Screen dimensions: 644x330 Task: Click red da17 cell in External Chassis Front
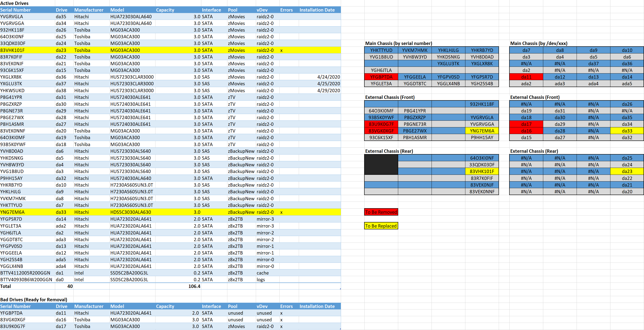(x=526, y=124)
